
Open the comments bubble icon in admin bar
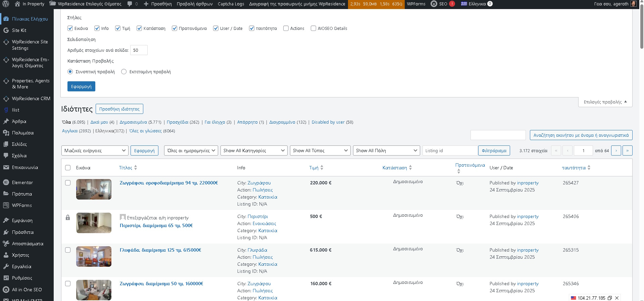[x=130, y=4]
